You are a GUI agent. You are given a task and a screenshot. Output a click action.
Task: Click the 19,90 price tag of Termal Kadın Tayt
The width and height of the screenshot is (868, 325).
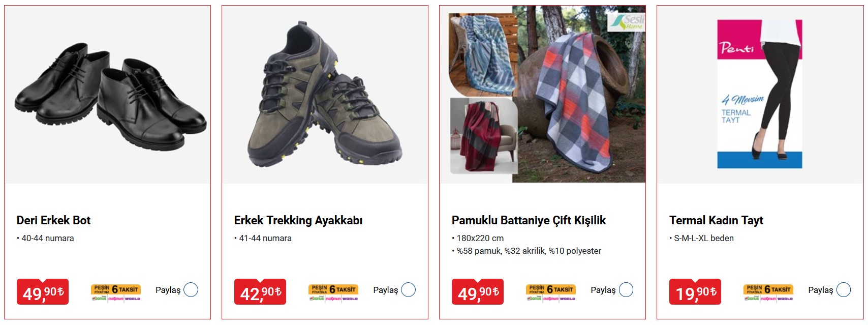(x=695, y=292)
